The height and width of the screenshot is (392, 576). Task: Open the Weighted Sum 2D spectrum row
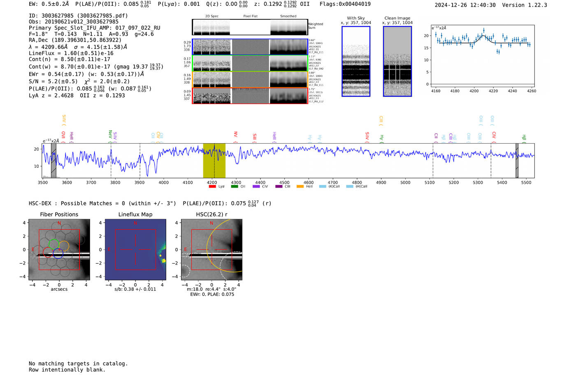coord(250,27)
